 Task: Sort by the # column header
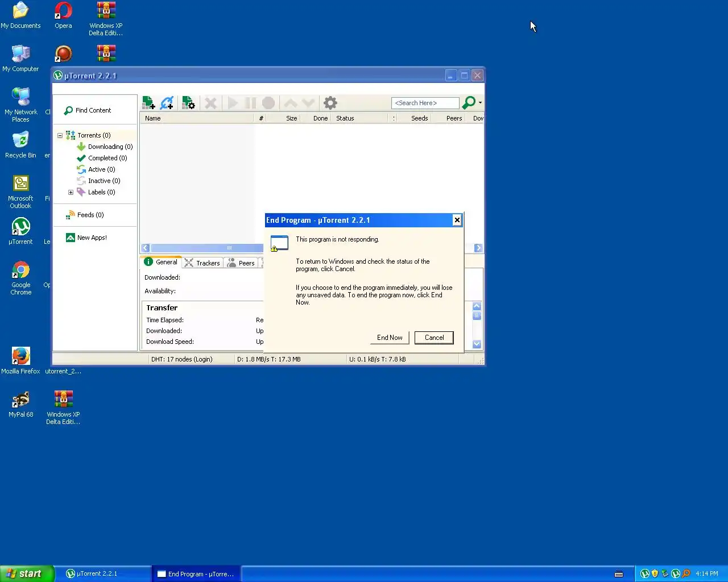(261, 118)
